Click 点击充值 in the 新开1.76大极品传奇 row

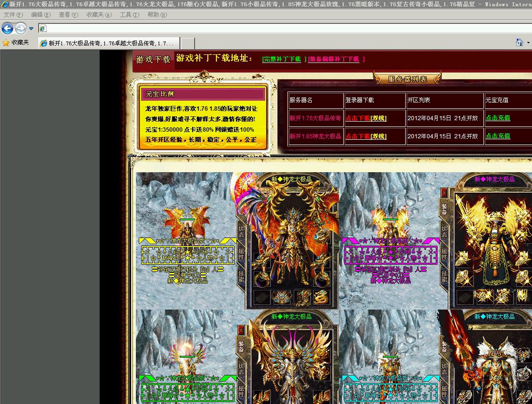click(498, 118)
